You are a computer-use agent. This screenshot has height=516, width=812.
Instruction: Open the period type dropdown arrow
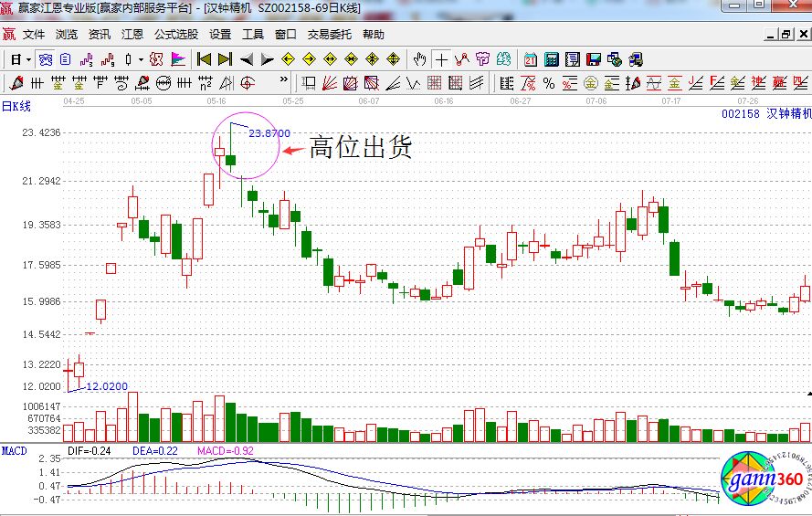[29, 59]
